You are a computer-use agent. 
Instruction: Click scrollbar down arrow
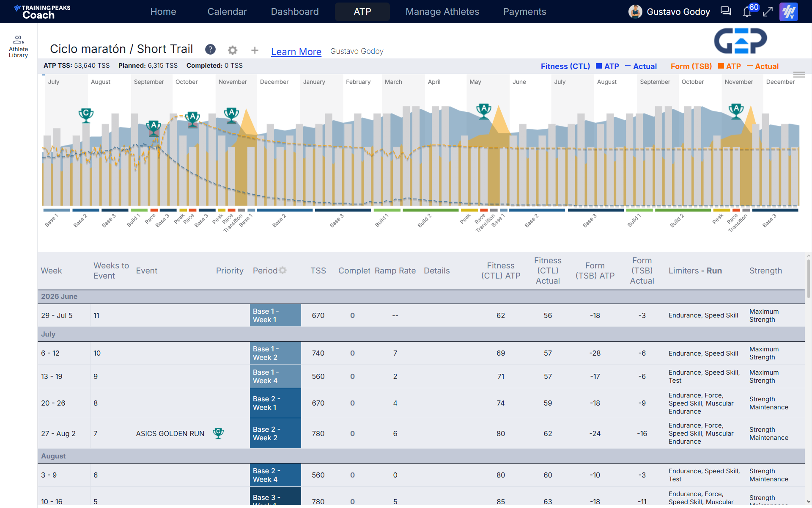[808, 501]
